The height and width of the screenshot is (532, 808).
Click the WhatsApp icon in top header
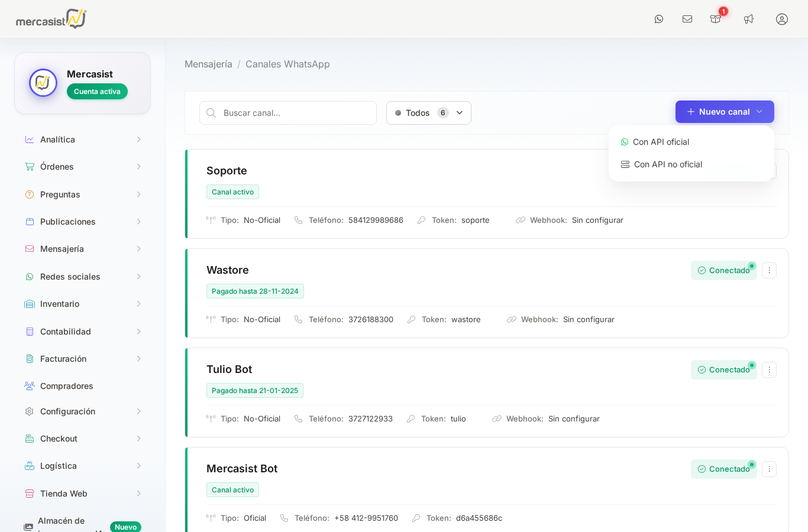(659, 19)
